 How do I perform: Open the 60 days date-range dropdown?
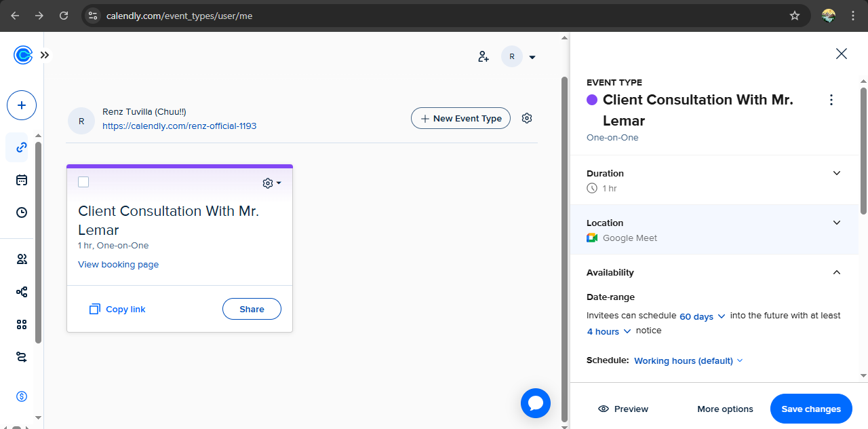[703, 316]
